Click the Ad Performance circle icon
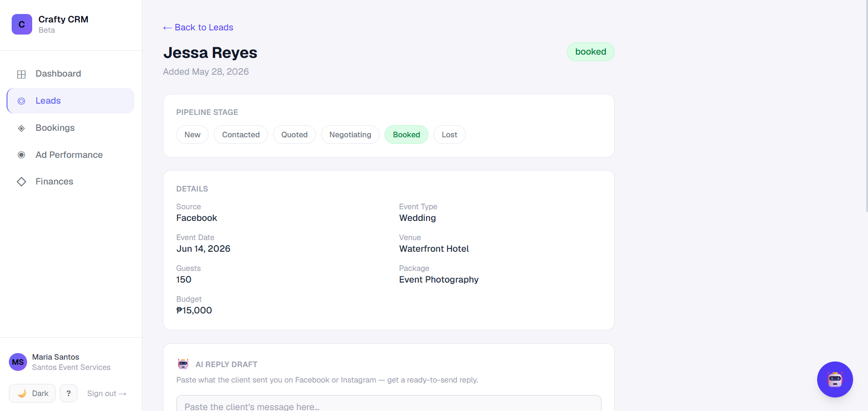Viewport: 868px width, 411px height. (21, 155)
